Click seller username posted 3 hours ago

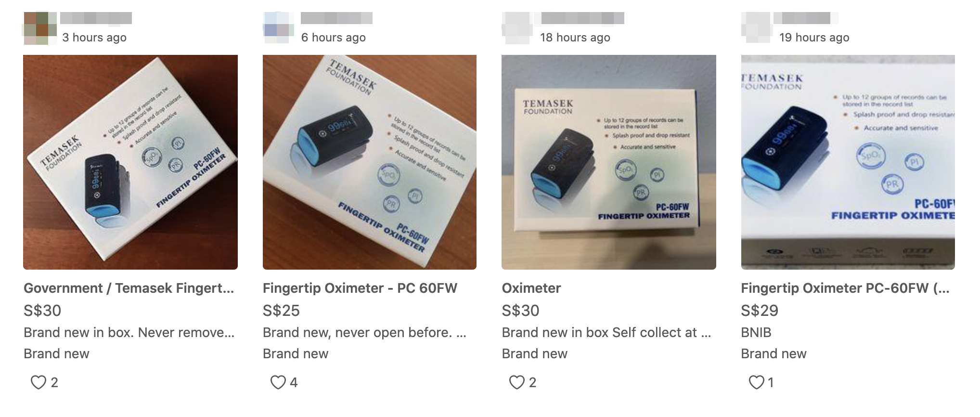pyautogui.click(x=96, y=18)
